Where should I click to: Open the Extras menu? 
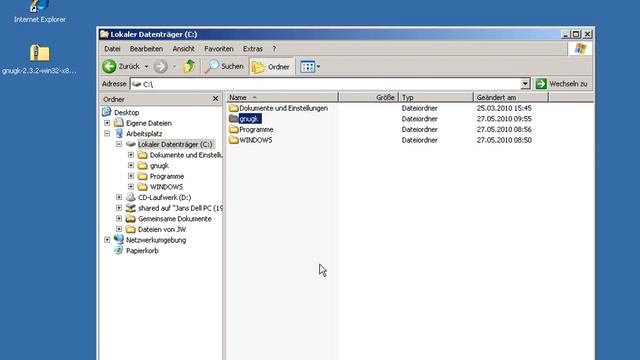coord(253,49)
